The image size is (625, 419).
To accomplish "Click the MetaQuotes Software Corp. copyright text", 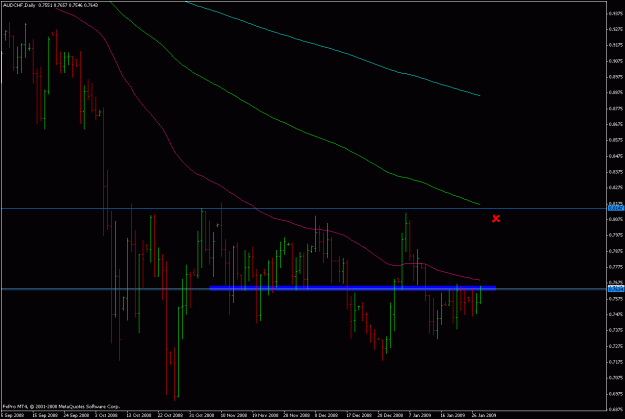I will tap(61, 407).
